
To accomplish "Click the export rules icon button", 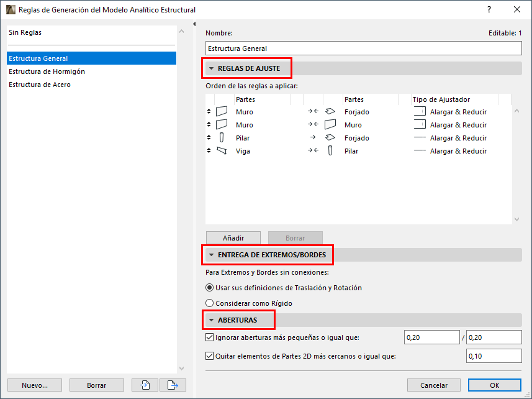I will coord(173,385).
